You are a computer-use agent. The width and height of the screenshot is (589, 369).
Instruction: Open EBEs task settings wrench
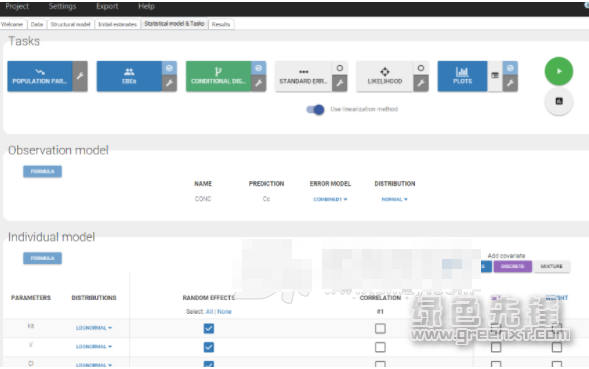pos(169,83)
